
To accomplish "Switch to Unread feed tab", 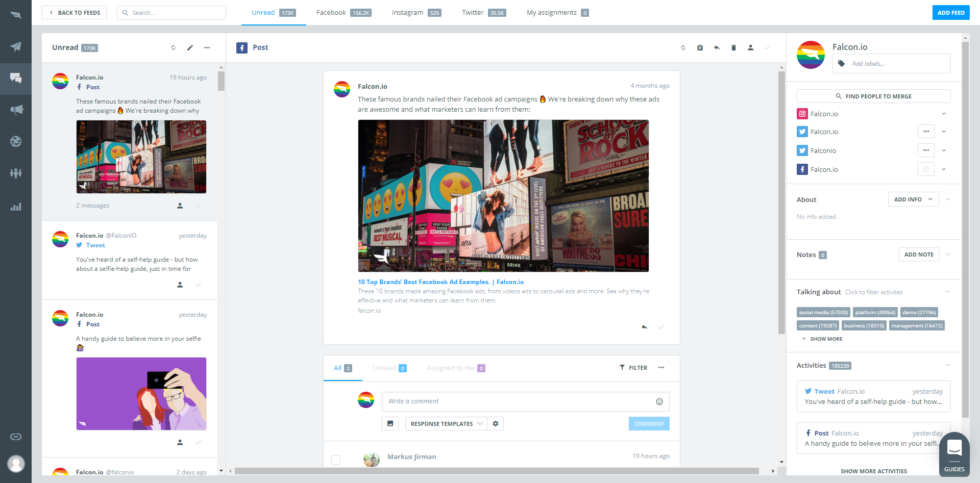I will 274,13.
